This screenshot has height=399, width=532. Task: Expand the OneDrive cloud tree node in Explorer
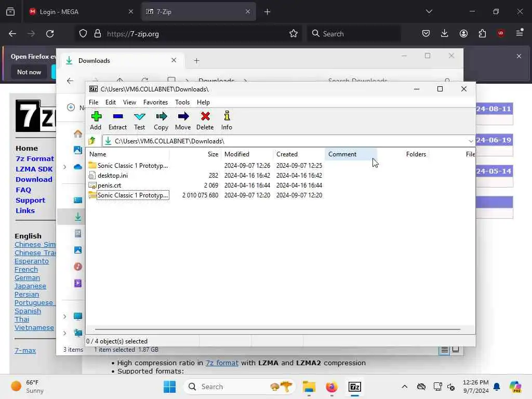point(64,167)
